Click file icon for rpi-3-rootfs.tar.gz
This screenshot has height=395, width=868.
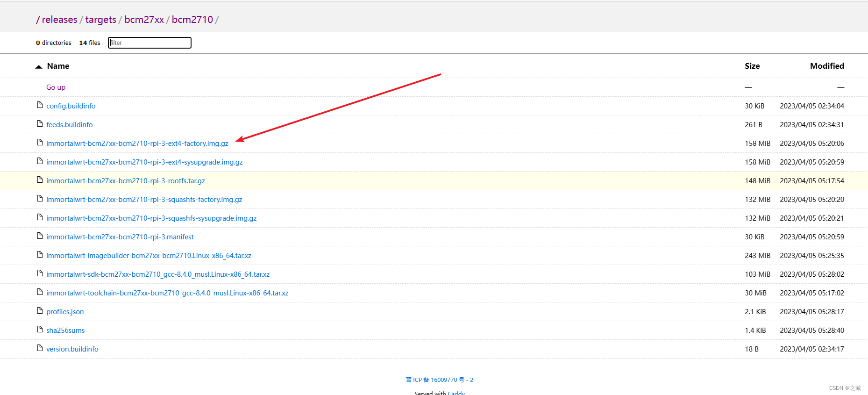point(40,180)
